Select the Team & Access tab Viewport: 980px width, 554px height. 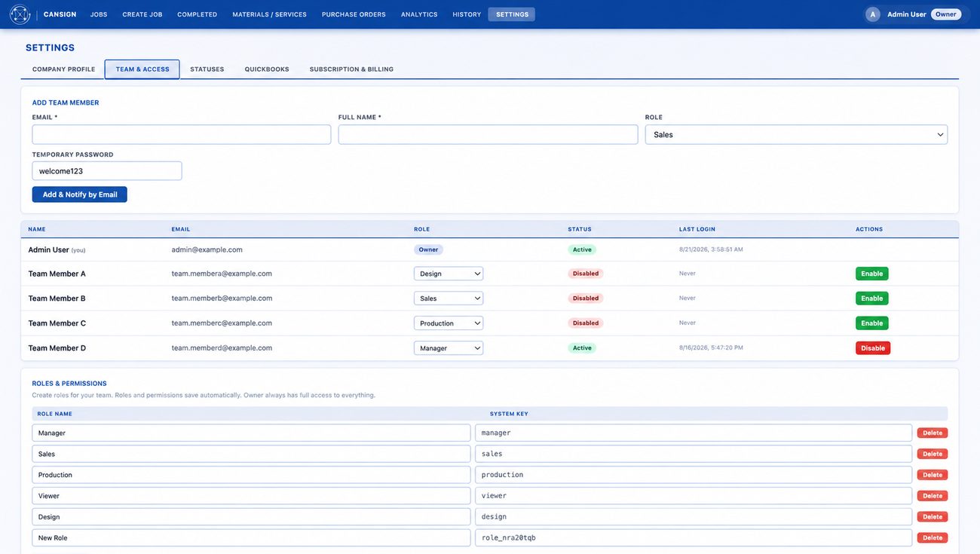point(142,69)
